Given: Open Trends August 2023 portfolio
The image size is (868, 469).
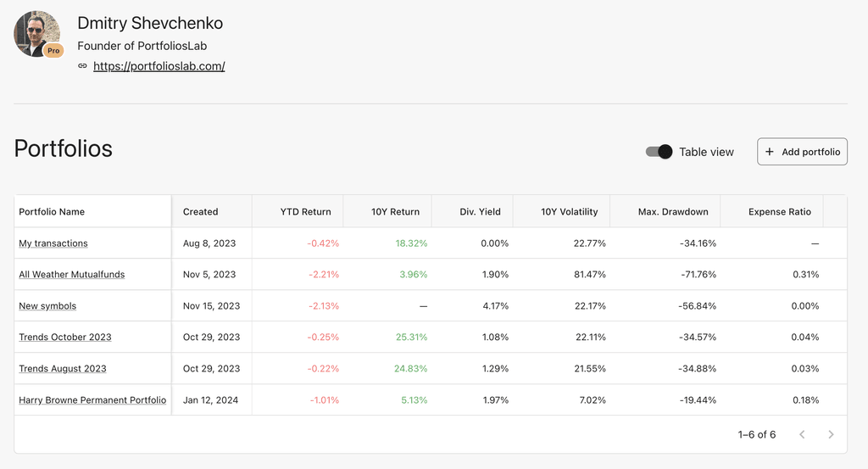Looking at the screenshot, I should click(63, 369).
